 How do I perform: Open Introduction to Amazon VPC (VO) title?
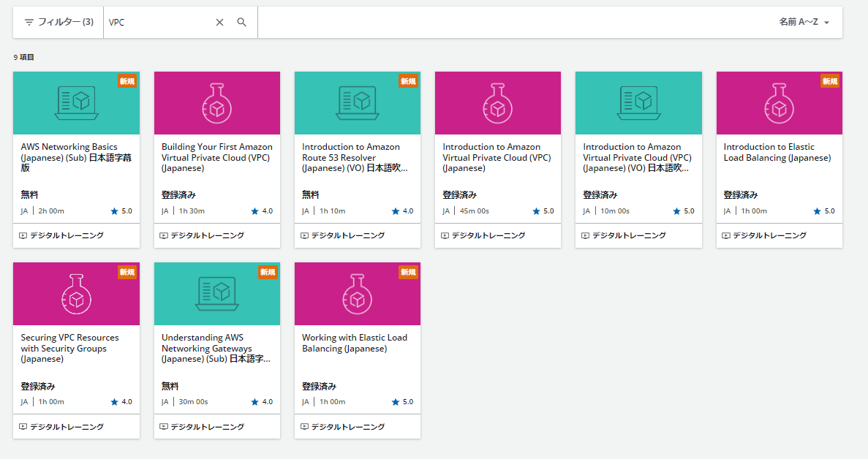click(637, 157)
